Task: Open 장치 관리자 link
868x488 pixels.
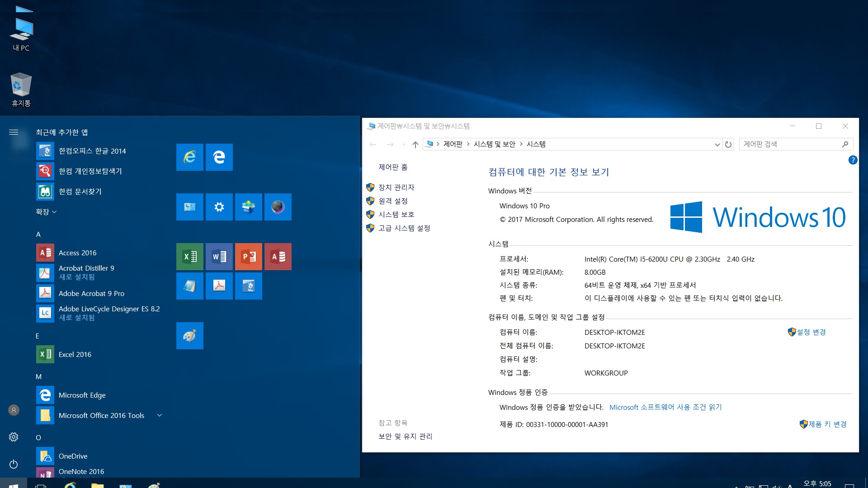Action: (396, 188)
